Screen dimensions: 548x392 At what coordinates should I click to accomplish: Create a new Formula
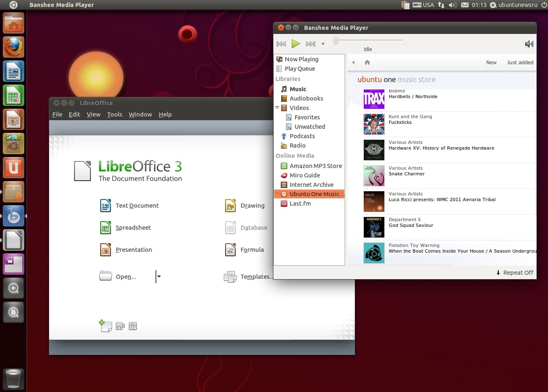(244, 250)
